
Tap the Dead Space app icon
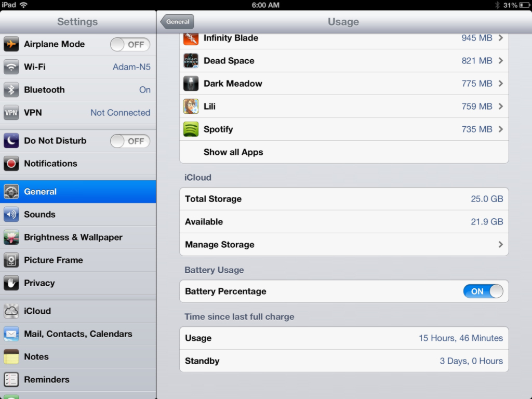(x=191, y=61)
